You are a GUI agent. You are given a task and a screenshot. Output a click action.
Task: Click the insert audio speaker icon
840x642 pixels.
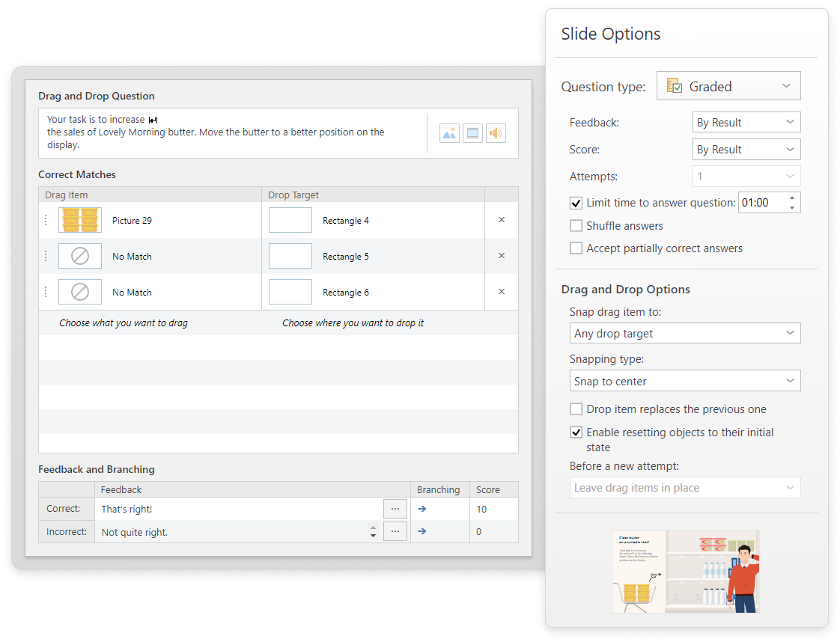tap(496, 134)
